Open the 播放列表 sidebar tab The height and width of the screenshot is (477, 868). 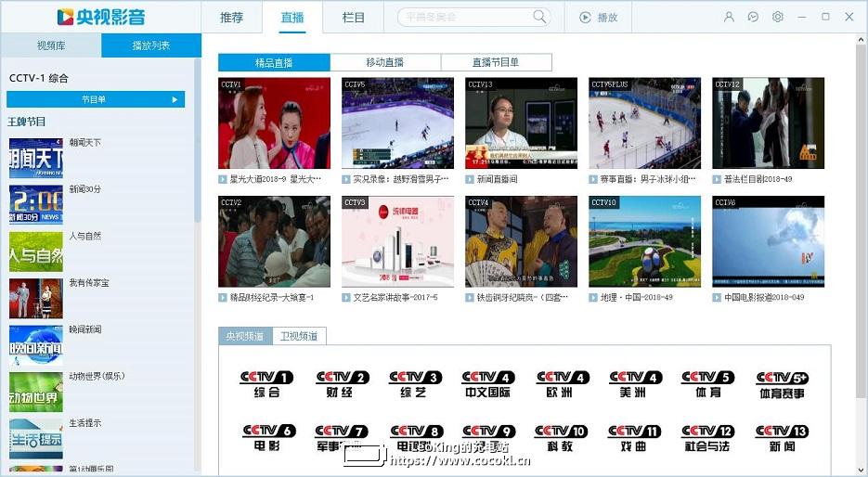(x=151, y=45)
